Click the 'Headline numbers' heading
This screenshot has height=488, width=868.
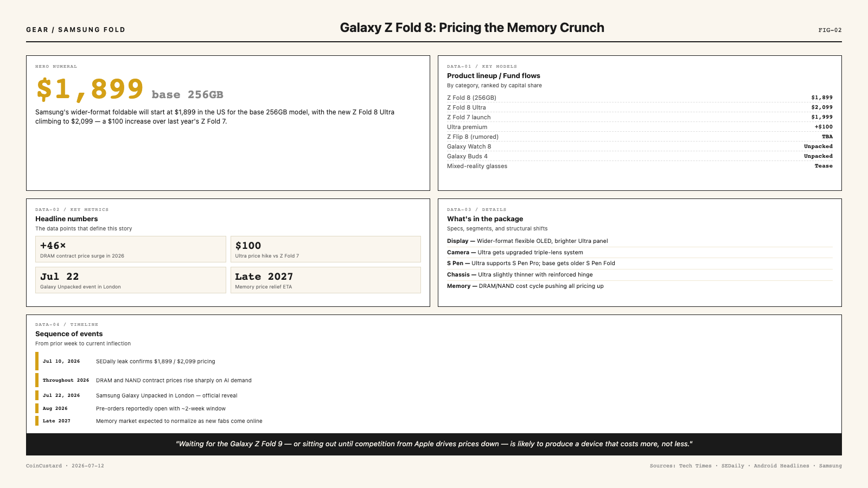pos(67,219)
